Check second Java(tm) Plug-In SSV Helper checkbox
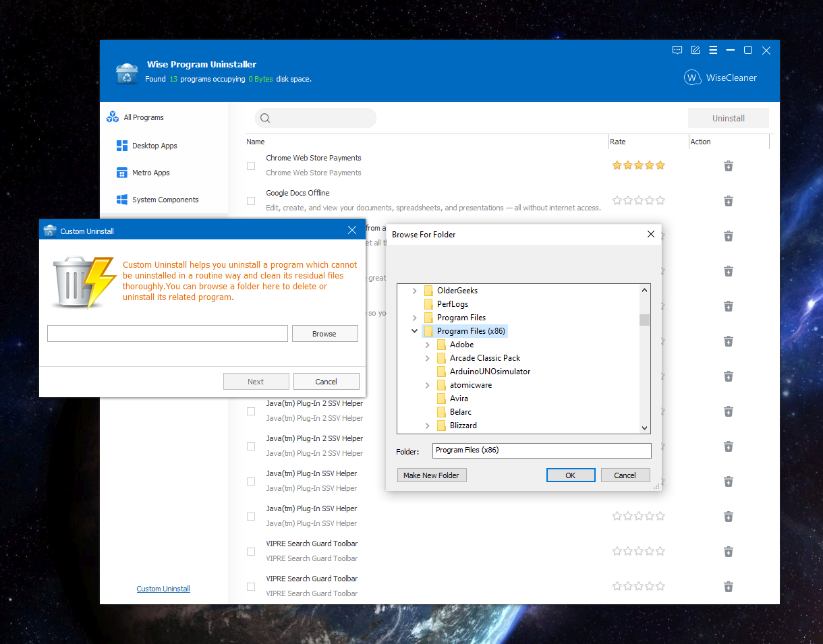Image resolution: width=823 pixels, height=644 pixels. click(251, 517)
